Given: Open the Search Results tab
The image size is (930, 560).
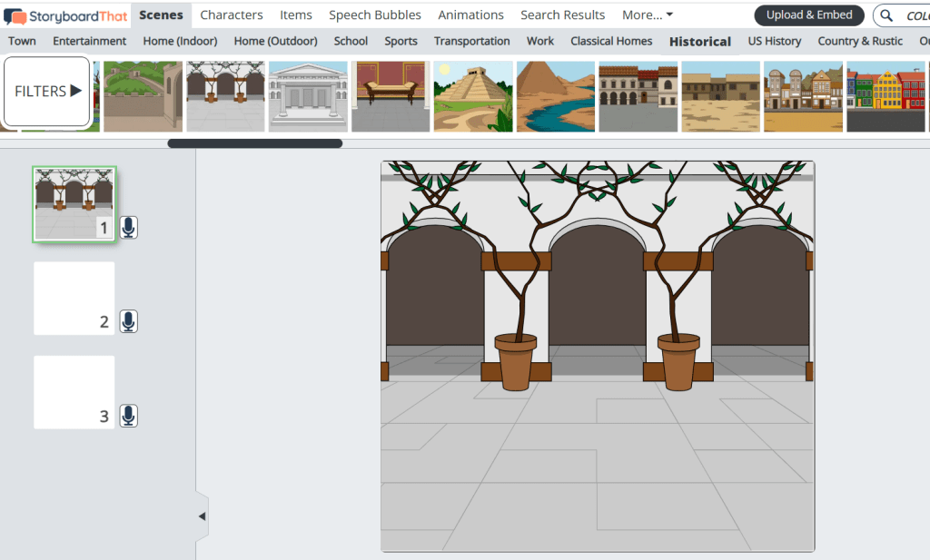Looking at the screenshot, I should click(x=562, y=15).
